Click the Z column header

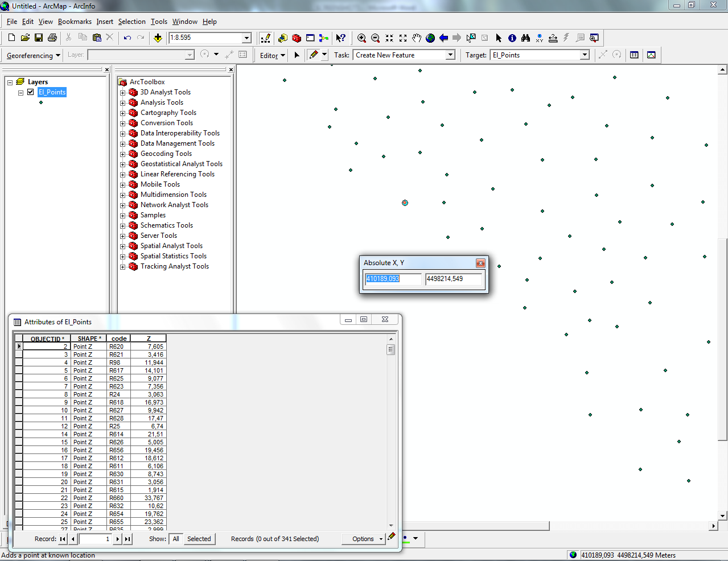coord(149,339)
